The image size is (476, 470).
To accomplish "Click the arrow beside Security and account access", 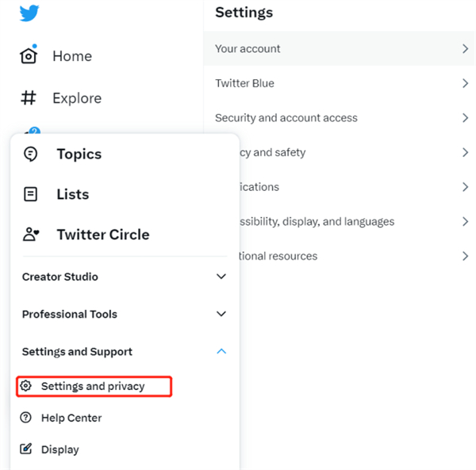I will pos(465,118).
